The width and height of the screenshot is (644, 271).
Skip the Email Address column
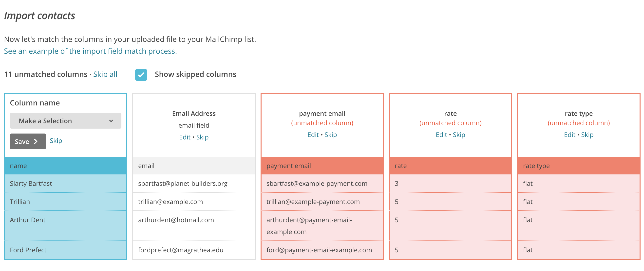point(202,137)
